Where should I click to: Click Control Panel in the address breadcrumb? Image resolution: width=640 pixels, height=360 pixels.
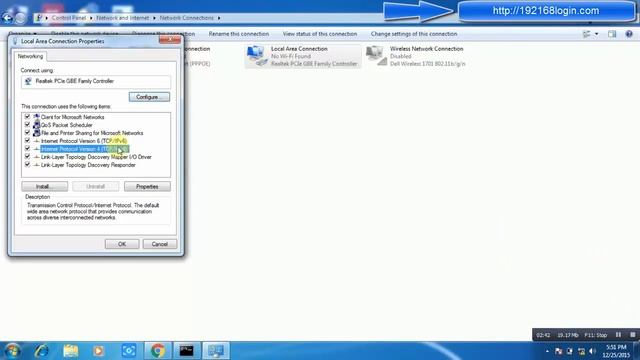click(69, 18)
